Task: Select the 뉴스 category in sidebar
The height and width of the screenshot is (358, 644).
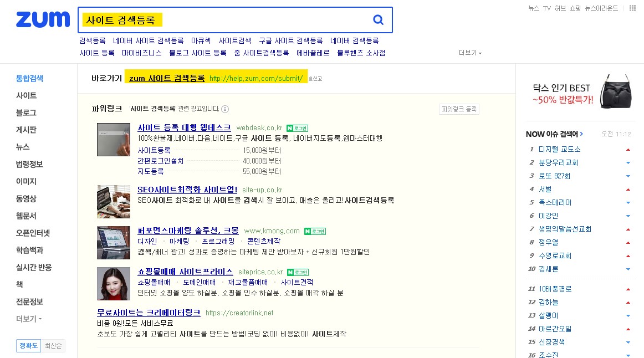Action: (x=23, y=147)
